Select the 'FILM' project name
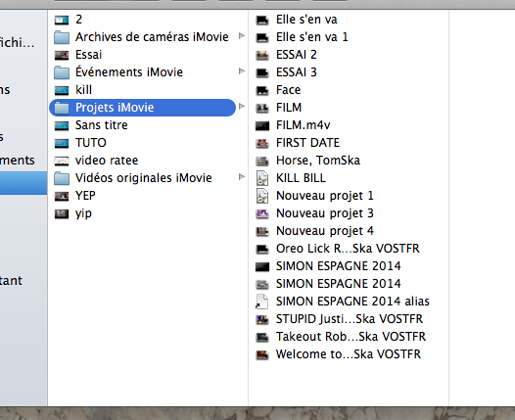This screenshot has height=420, width=515. [289, 108]
